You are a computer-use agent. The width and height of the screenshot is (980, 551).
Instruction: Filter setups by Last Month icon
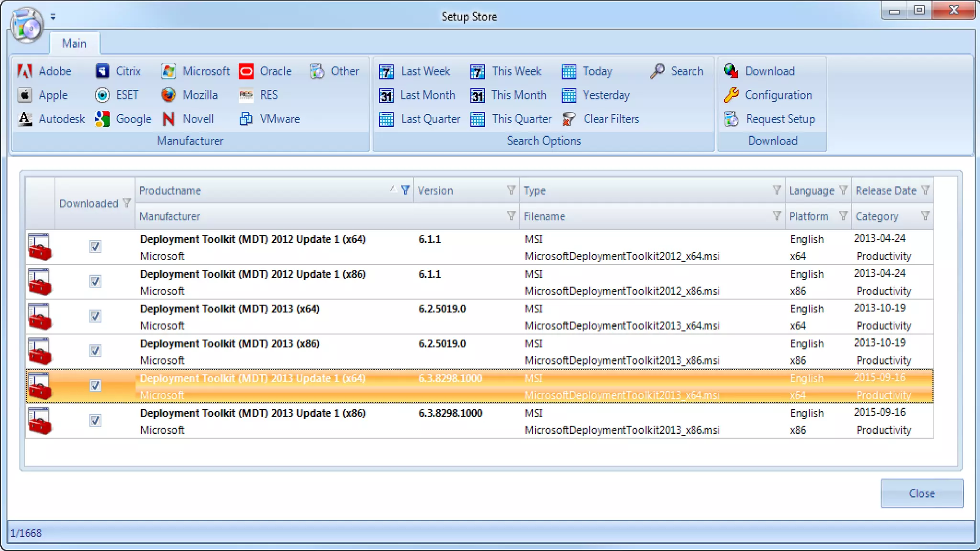[386, 96]
